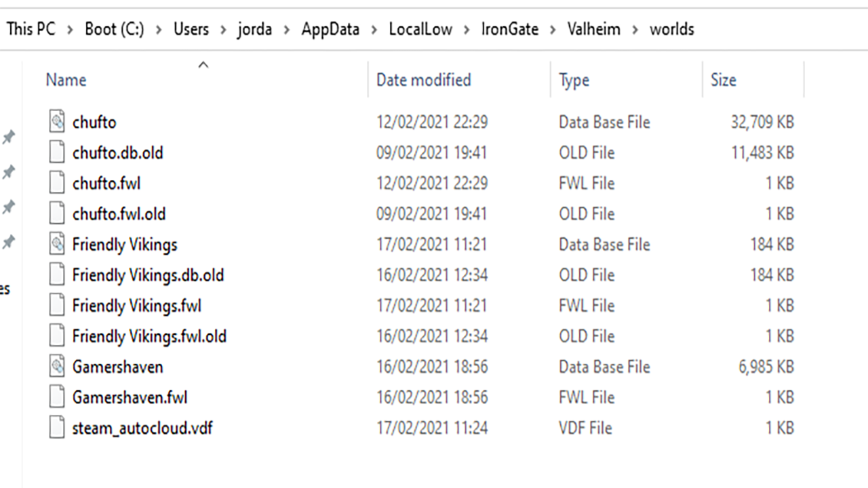Select the chufto.fwl.old file name
The height and width of the screenshot is (488, 868).
click(x=119, y=214)
